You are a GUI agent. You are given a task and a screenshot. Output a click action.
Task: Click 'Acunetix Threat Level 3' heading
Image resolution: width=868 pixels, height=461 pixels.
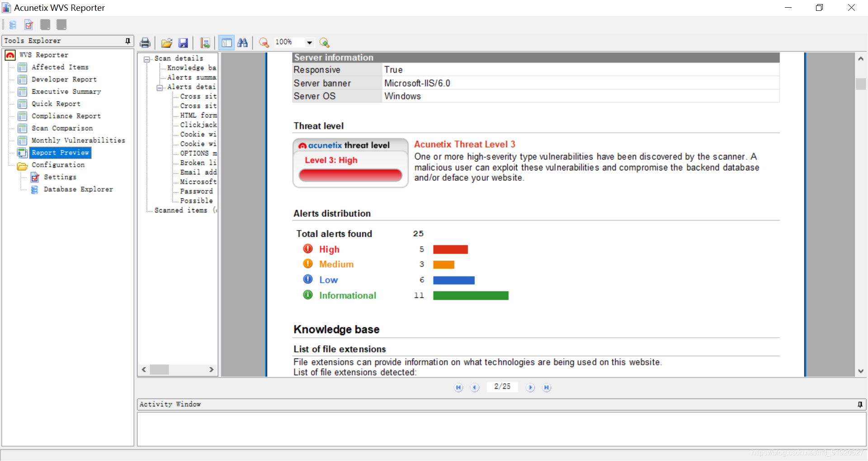click(x=465, y=144)
